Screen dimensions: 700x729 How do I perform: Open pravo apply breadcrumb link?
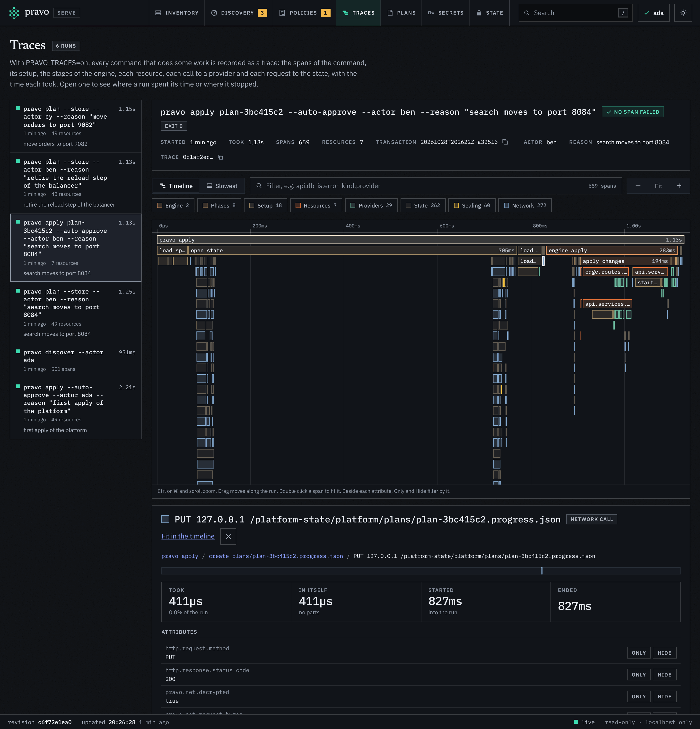point(180,556)
